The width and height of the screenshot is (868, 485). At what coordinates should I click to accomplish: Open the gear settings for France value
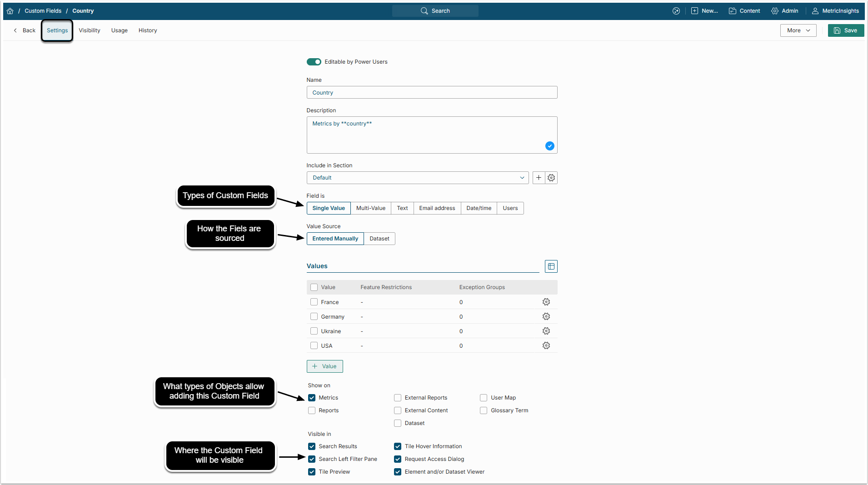546,302
